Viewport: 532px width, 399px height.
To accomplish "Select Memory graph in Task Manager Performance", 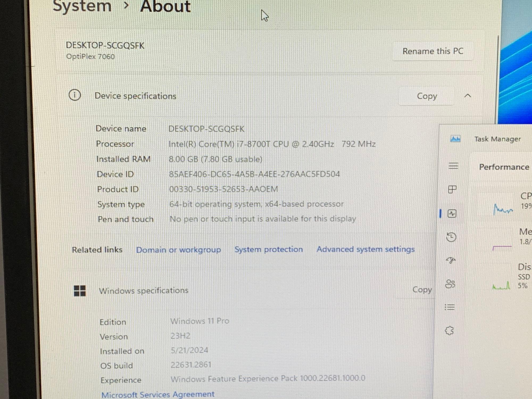I will tap(502, 248).
